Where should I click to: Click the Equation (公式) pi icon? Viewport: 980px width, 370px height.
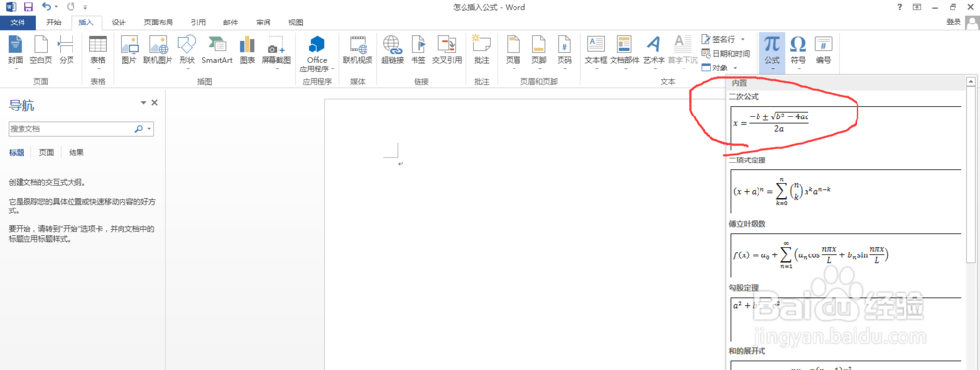click(772, 45)
